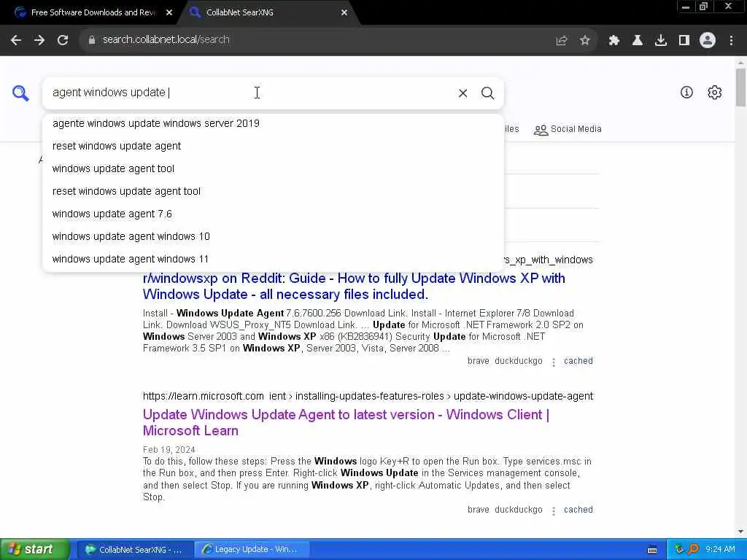Viewport: 747px width, 560px height.
Task: Close the Free Software Downloads tab
Action: 169,12
